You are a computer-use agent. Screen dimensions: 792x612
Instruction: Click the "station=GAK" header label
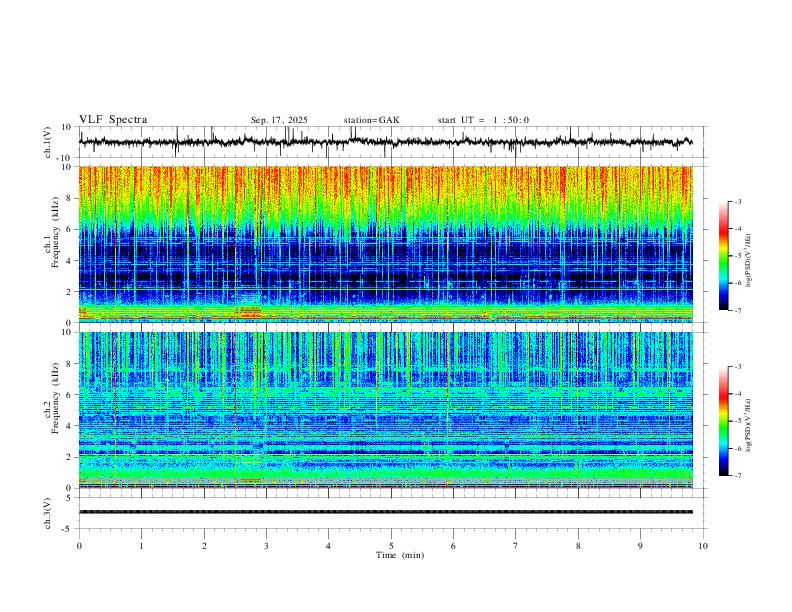pos(371,120)
